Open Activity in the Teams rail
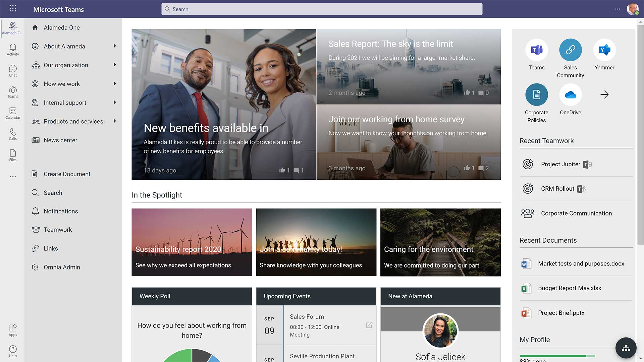The height and width of the screenshot is (362, 644). pyautogui.click(x=13, y=50)
